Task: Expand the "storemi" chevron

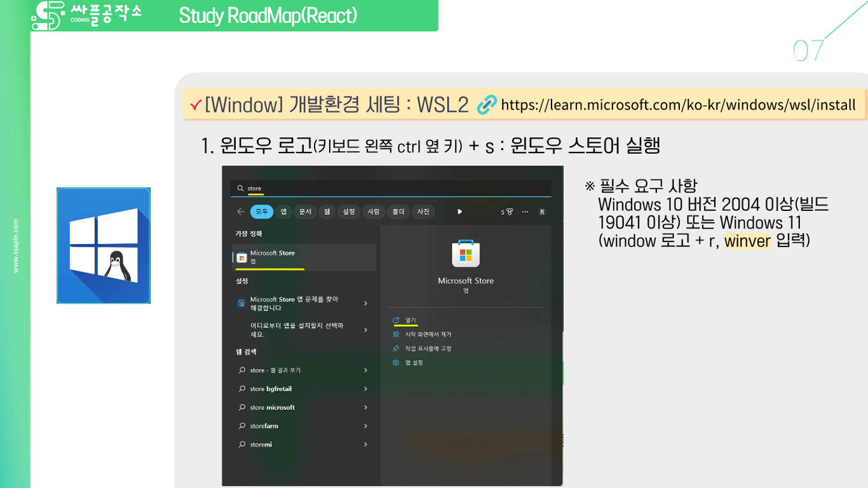Action: (x=365, y=445)
